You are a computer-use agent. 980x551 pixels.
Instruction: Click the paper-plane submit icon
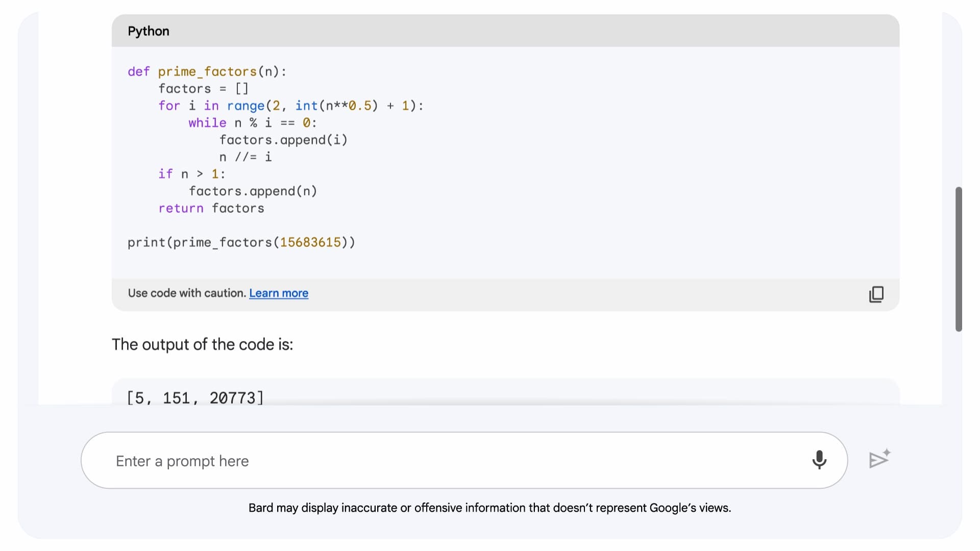(x=879, y=458)
